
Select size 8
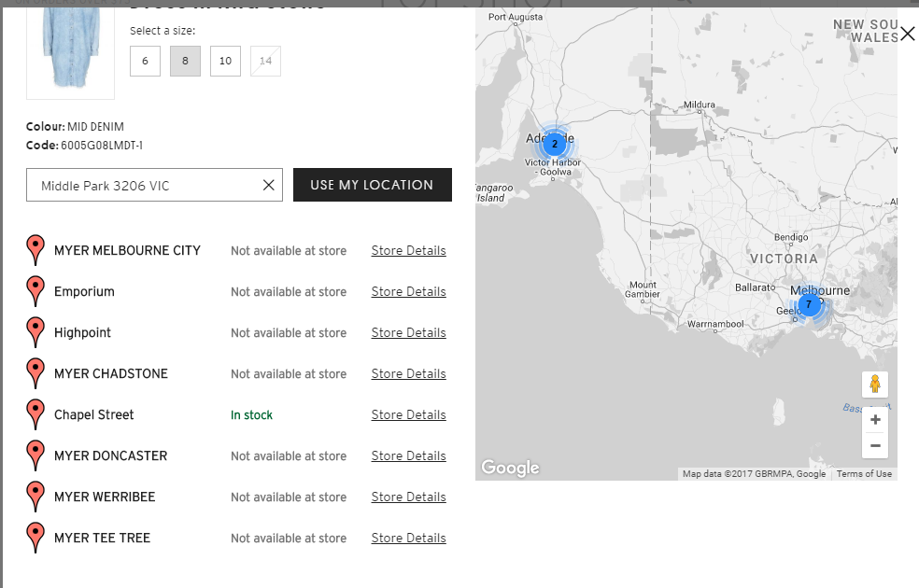tap(185, 61)
